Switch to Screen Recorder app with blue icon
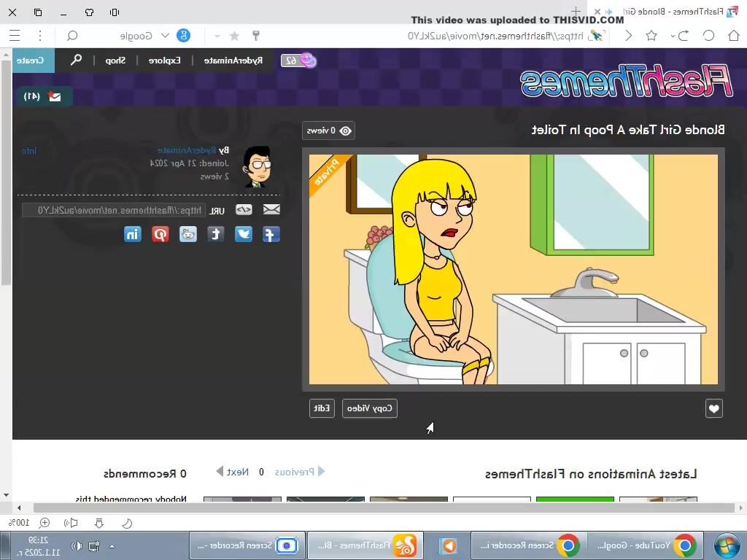Screen dimensions: 747x560 (247, 545)
